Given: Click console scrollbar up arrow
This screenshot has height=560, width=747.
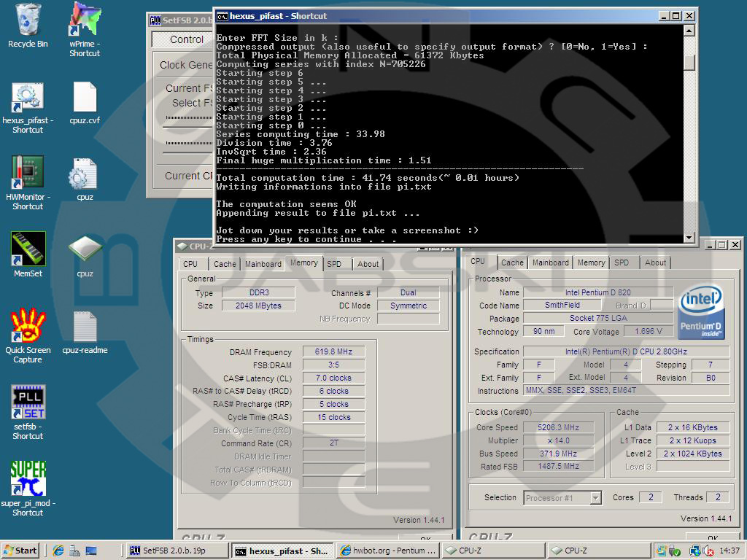Looking at the screenshot, I should [x=689, y=31].
